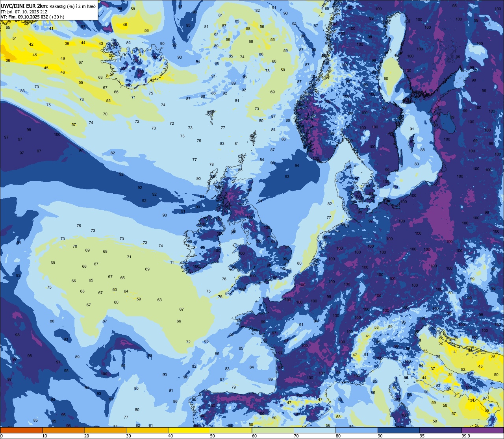Click the map value '64' in the Atlantic
Viewport: 504px width, 439px height.
126,291
